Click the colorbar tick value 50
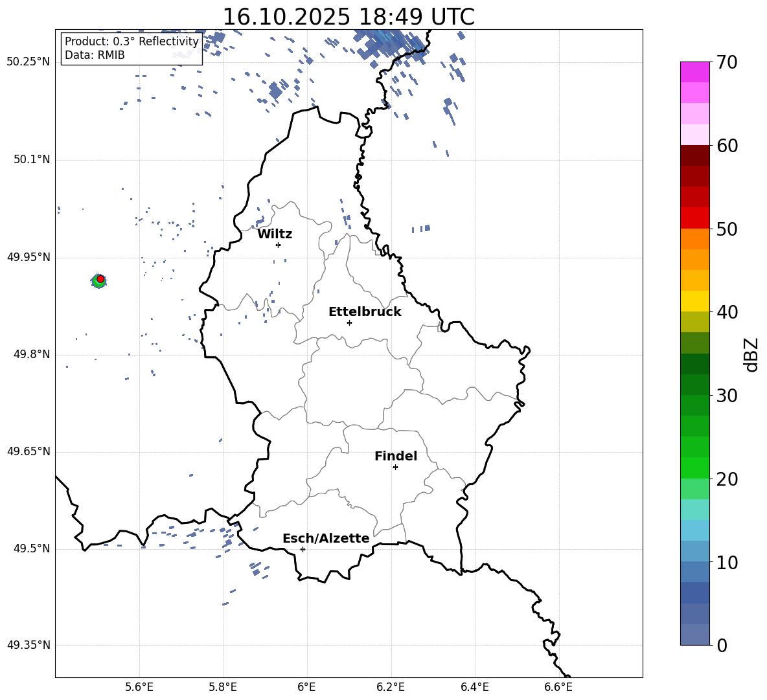 click(727, 229)
